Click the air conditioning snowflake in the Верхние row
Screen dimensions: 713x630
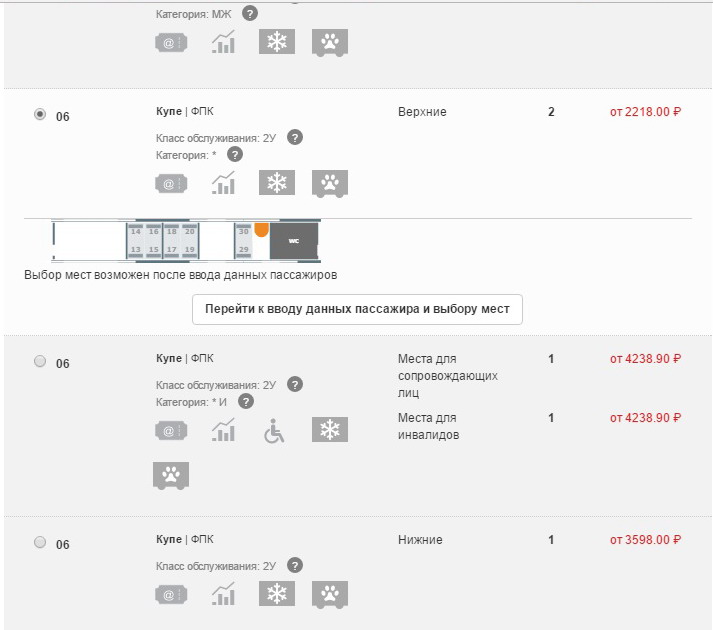[276, 183]
